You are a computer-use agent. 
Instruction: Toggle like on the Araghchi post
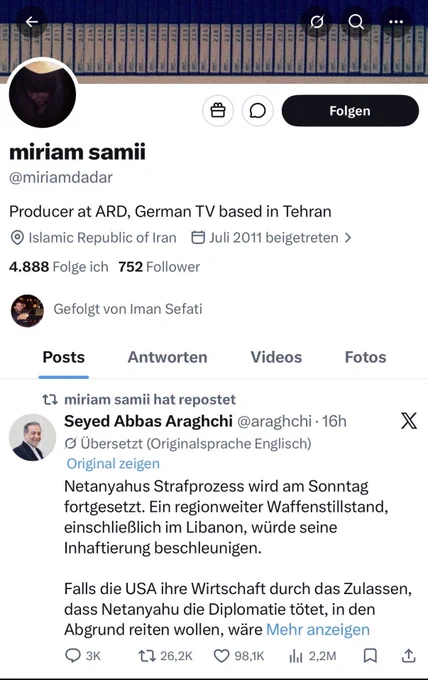(x=239, y=655)
